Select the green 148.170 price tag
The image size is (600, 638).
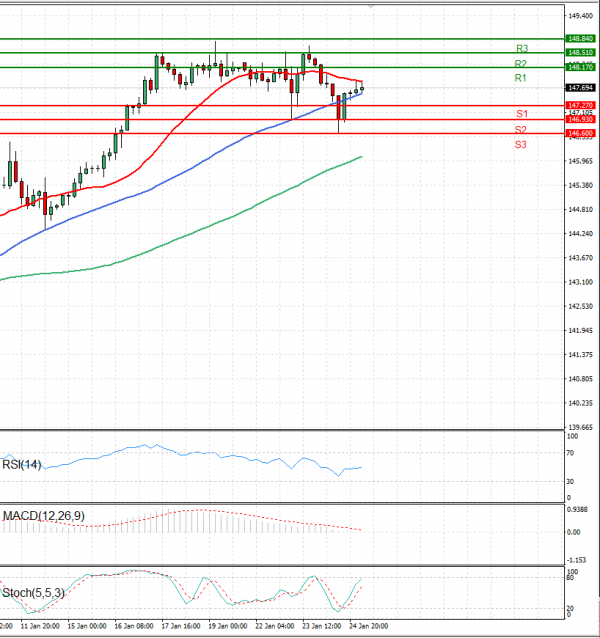[x=580, y=67]
